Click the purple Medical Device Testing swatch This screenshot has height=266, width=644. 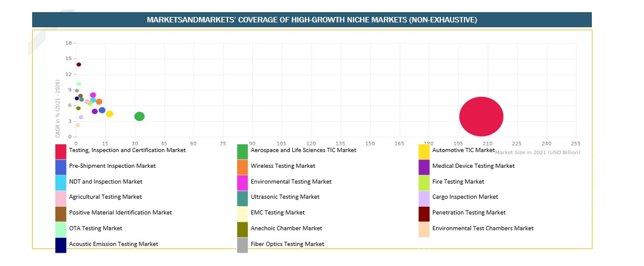point(424,167)
